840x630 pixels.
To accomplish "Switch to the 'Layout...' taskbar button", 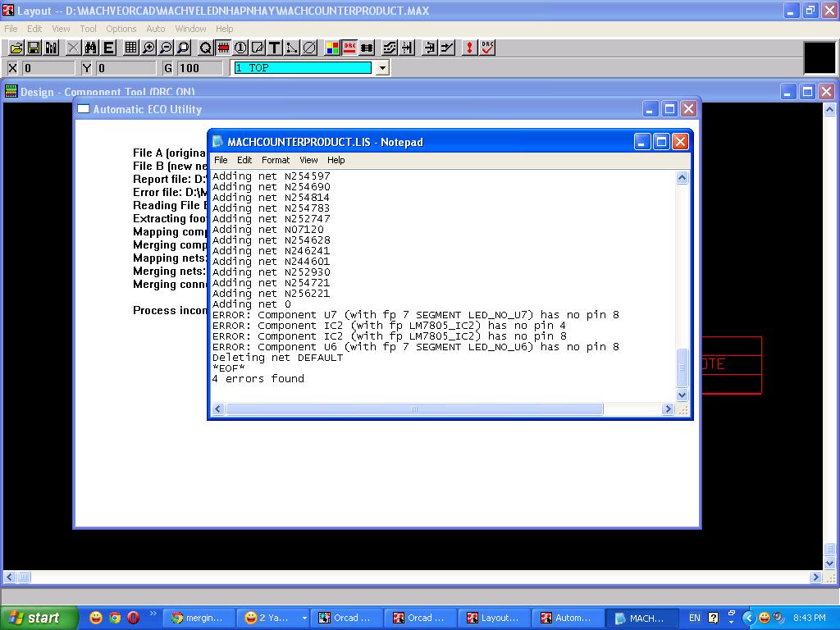I will (x=495, y=618).
